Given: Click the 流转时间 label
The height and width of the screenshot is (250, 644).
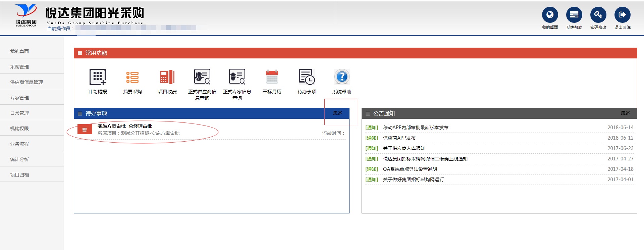Looking at the screenshot, I should coord(334,133).
